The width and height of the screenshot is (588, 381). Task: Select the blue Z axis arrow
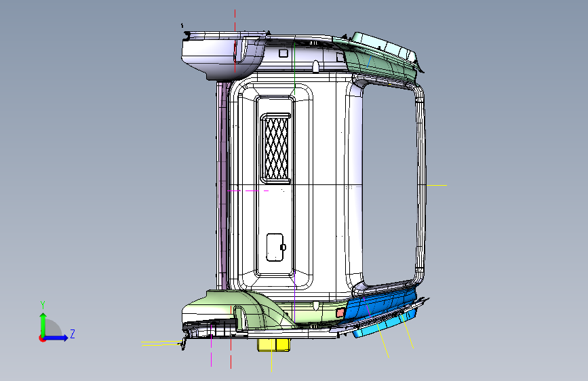[x=56, y=338]
